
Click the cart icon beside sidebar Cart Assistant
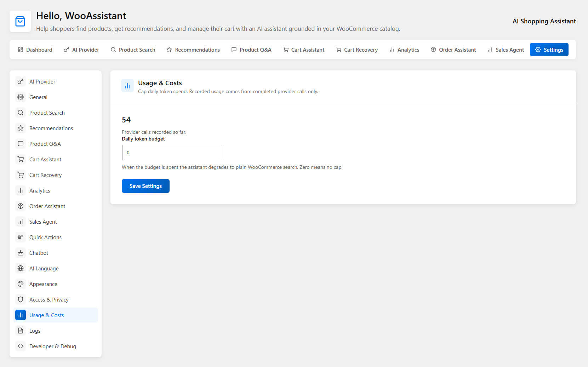tap(21, 159)
